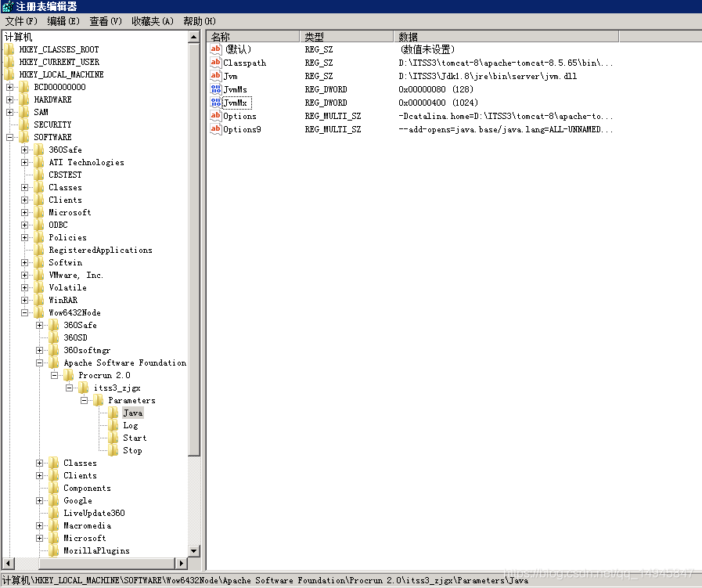Click the itss3_zjgx folder icon
This screenshot has height=588, width=702.
point(84,388)
